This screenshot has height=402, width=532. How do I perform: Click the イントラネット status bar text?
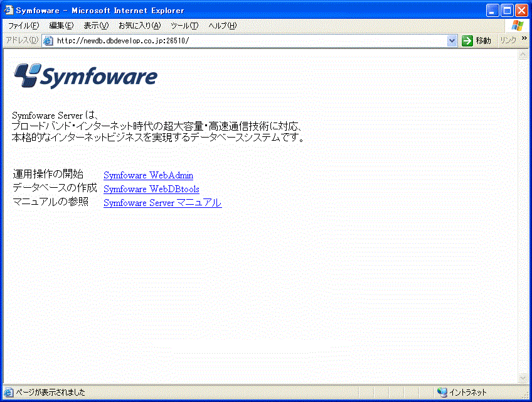(468, 393)
